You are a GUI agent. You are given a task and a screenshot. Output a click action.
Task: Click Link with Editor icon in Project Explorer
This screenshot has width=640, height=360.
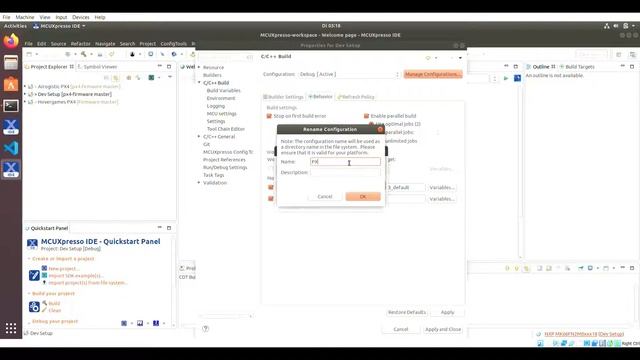pos(116,78)
